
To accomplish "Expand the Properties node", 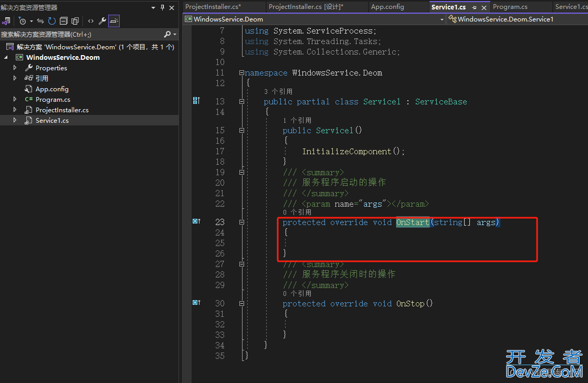I will tap(15, 68).
